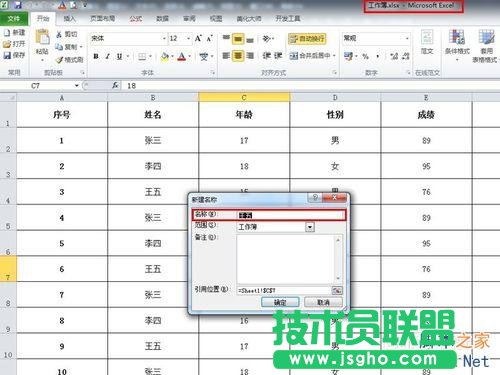Click the Cut scissors icon
Image resolution: width=500 pixels, height=375 pixels.
pyautogui.click(x=59, y=34)
